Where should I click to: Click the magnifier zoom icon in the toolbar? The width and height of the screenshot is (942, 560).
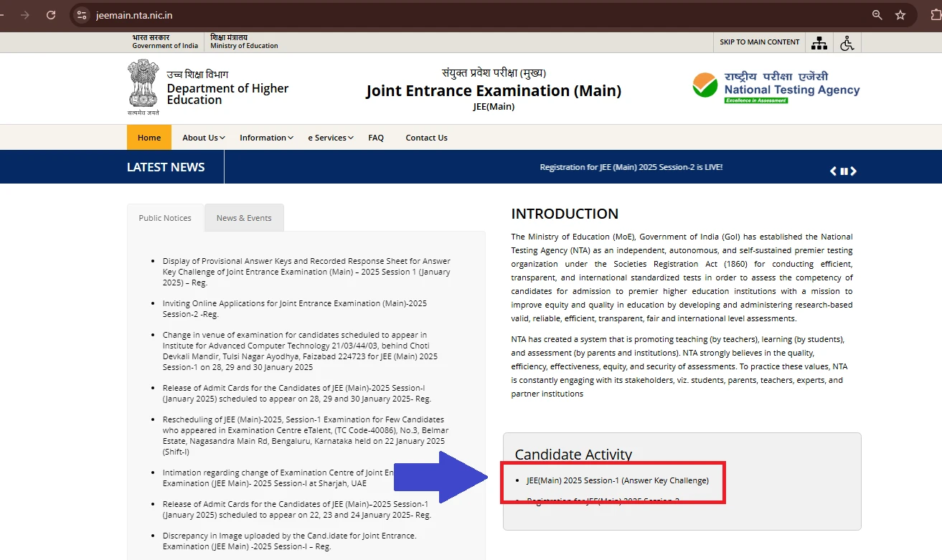[877, 14]
